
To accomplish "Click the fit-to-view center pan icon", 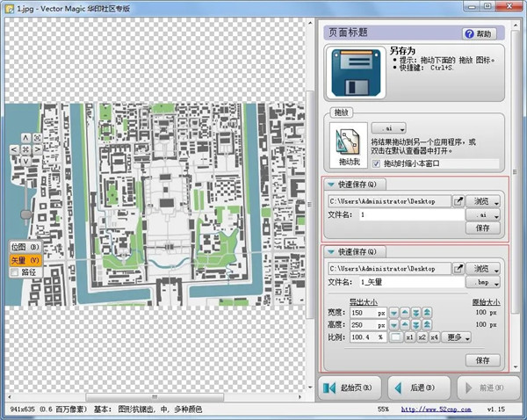I will [x=26, y=149].
